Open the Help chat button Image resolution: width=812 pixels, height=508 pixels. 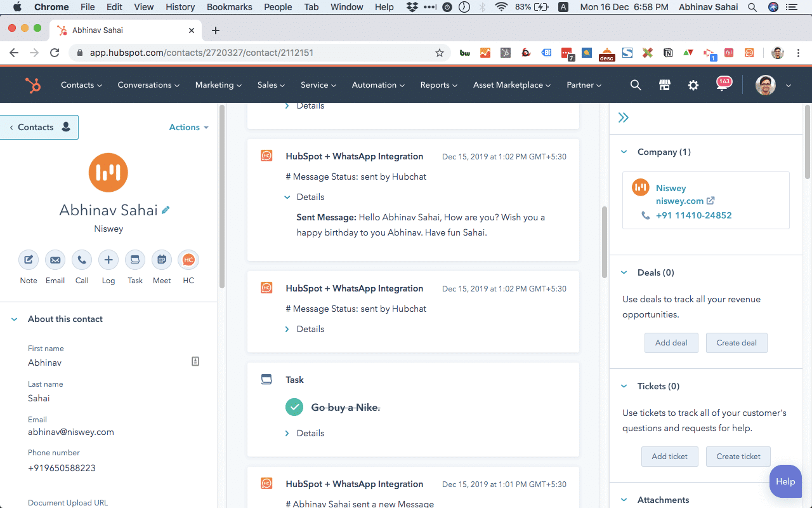coord(785,481)
